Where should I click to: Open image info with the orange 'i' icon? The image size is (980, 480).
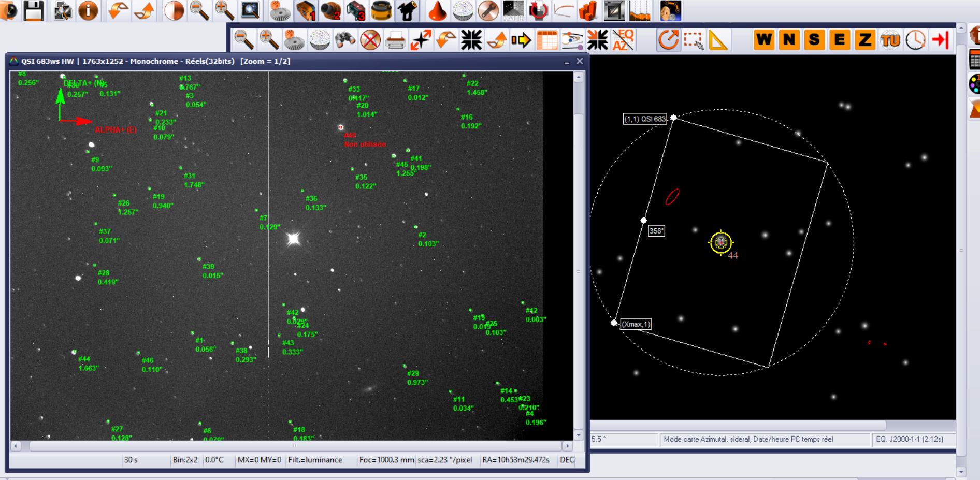[88, 11]
